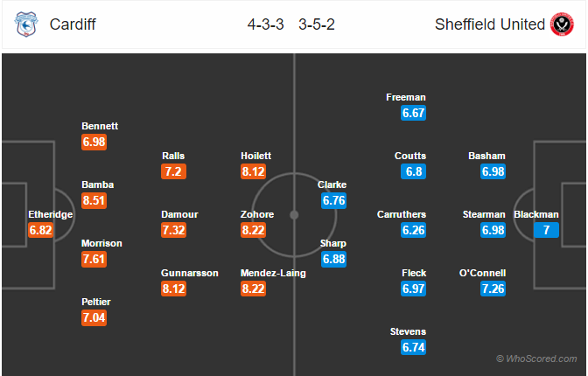Select Zohore's 8.22 rating badge
This screenshot has width=588, height=376.
[x=253, y=230]
